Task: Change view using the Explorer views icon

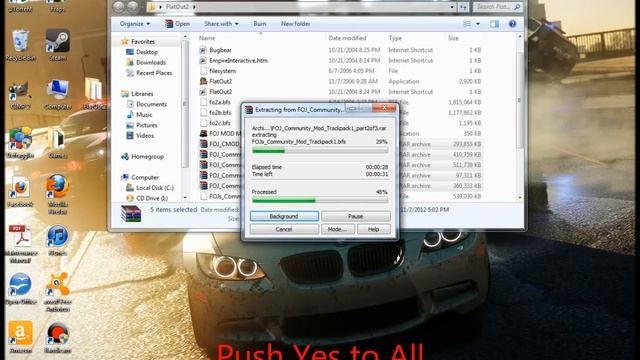Action: [467, 24]
